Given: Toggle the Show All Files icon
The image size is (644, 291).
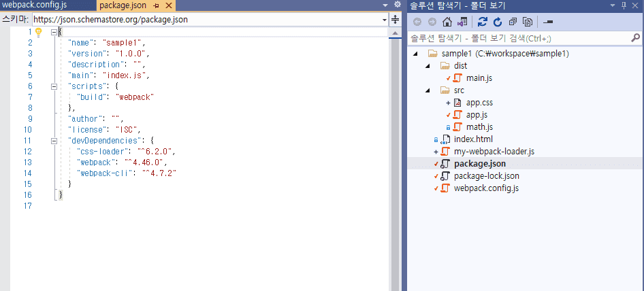Looking at the screenshot, I should [528, 22].
